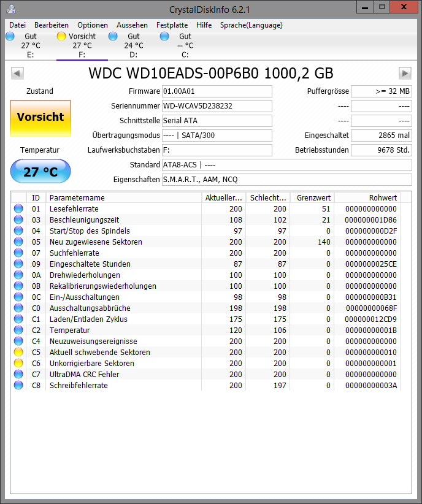This screenshot has height=504, width=422.
Task: Open the Bearbeiten menu
Action: 52,25
